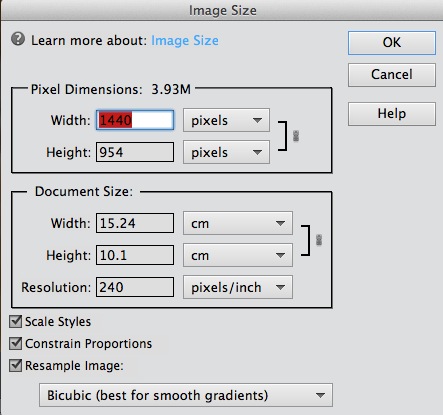Open the pixel Height units dropdown
This screenshot has height=415, width=443.
coord(226,152)
